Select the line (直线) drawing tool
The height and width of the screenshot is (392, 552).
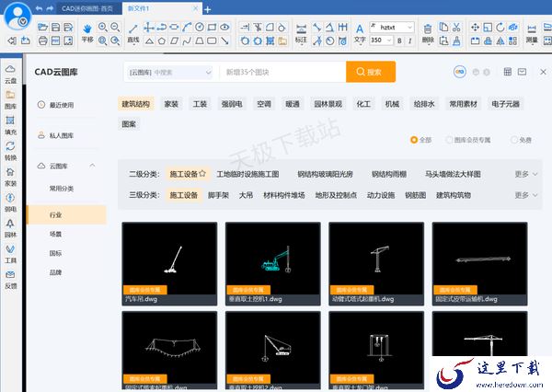click(x=133, y=33)
